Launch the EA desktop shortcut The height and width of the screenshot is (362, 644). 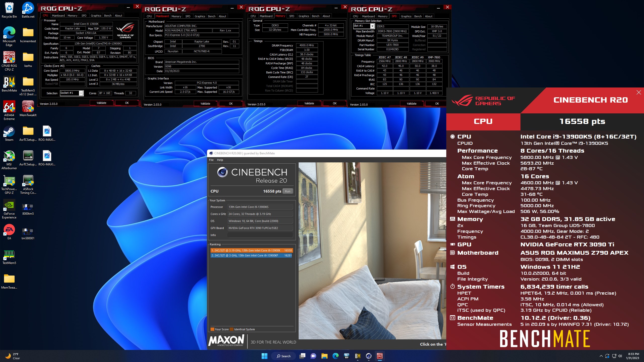point(9,232)
